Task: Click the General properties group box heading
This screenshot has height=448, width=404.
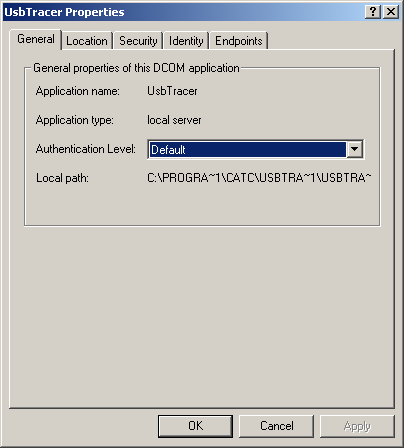Action: (136, 68)
